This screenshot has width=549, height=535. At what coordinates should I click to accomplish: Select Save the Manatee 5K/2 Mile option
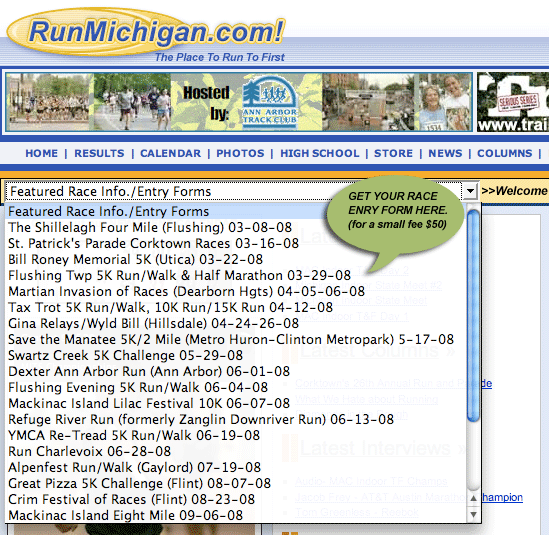(235, 339)
